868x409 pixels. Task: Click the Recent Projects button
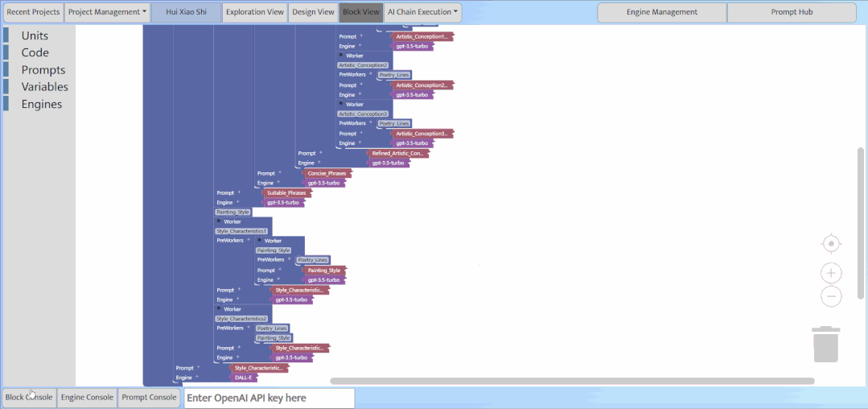click(x=33, y=11)
